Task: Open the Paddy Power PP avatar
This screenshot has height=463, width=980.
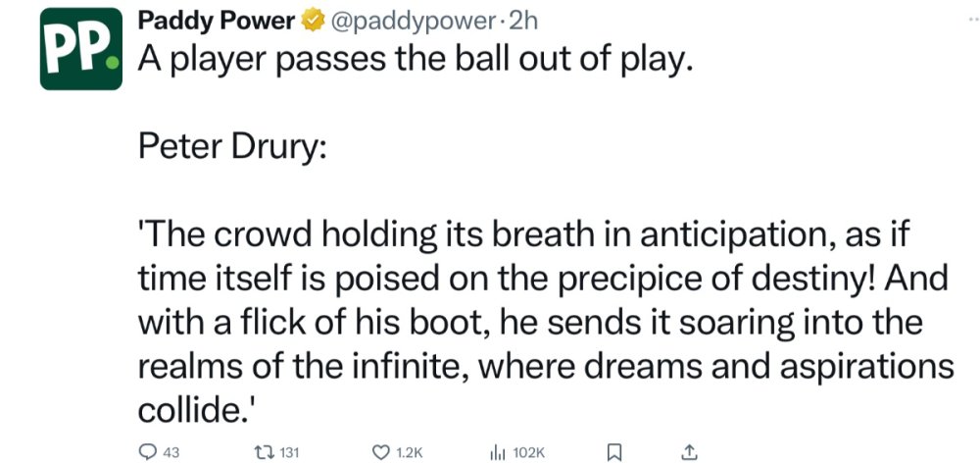Action: [81, 50]
